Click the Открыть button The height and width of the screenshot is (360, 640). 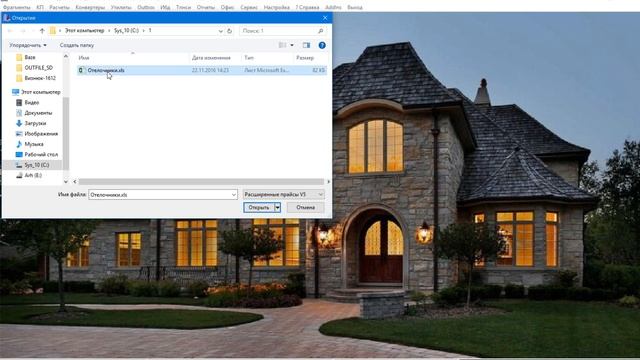click(x=259, y=207)
